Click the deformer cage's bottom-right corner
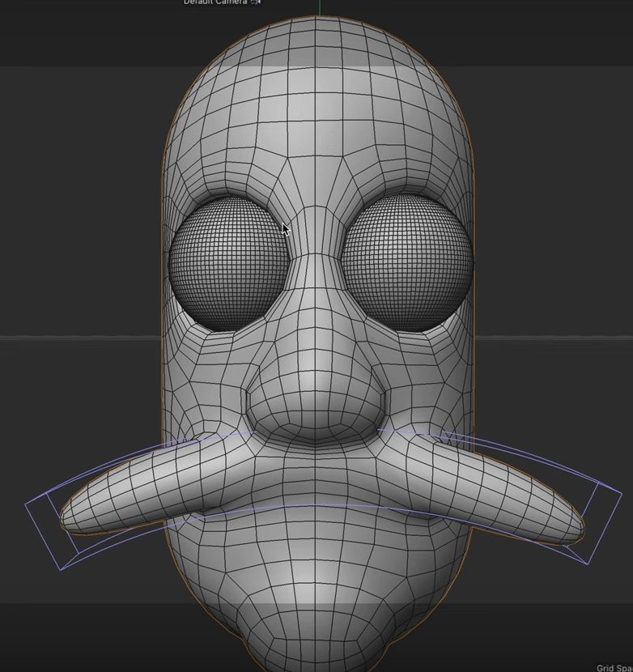Image resolution: width=633 pixels, height=672 pixels. point(588,564)
